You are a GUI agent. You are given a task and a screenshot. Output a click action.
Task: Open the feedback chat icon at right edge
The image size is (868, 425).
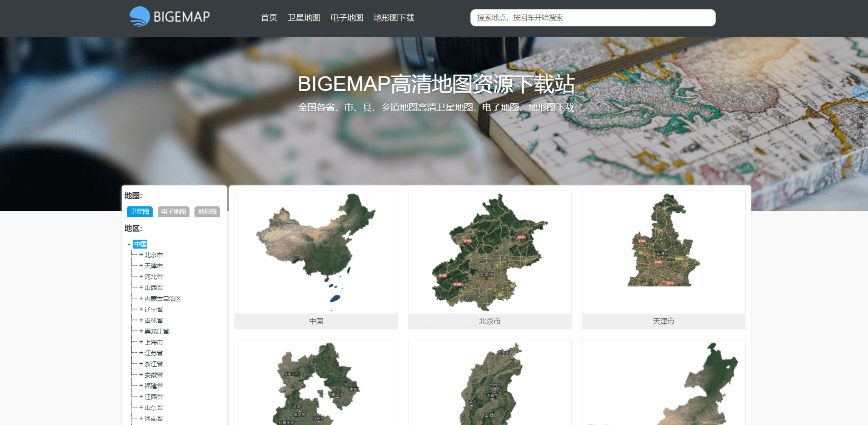point(859,93)
